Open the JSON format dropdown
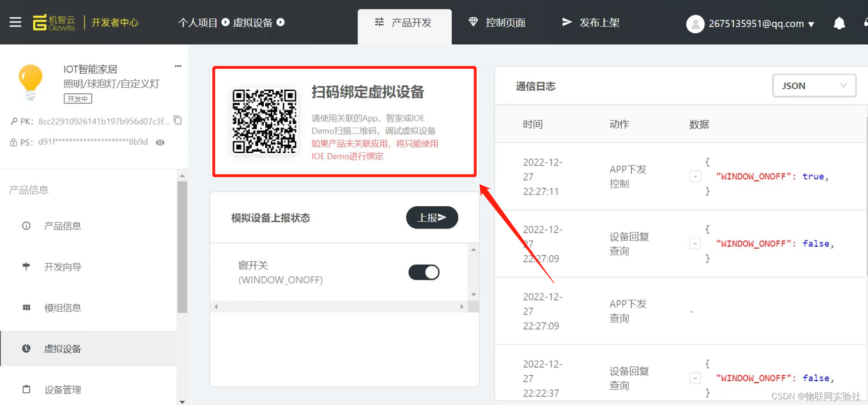 814,86
